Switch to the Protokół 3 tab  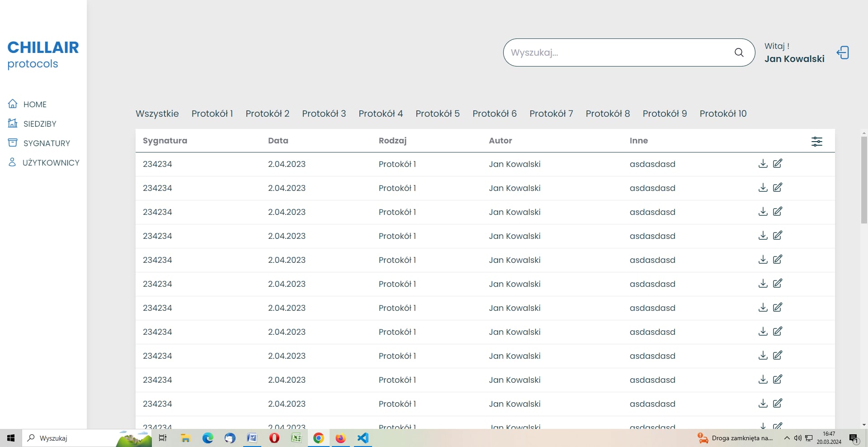(324, 114)
